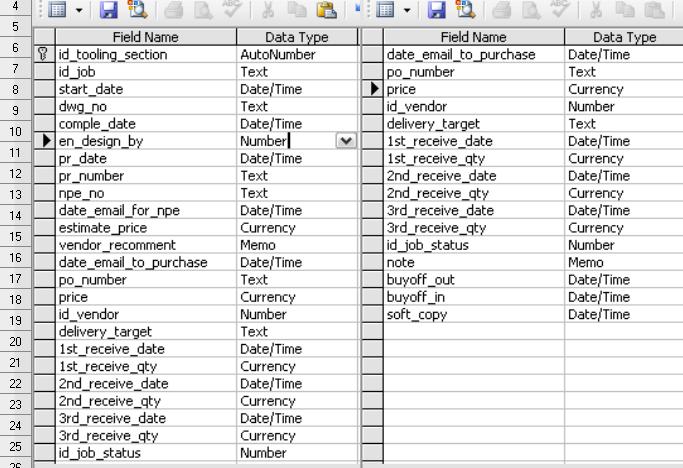683x468 pixels.
Task: Select the Data Type header of the first table
Action: (297, 37)
